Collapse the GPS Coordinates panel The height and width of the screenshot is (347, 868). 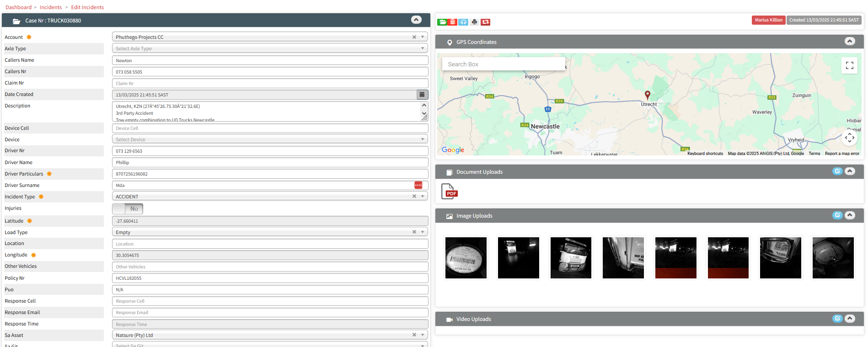(x=850, y=41)
